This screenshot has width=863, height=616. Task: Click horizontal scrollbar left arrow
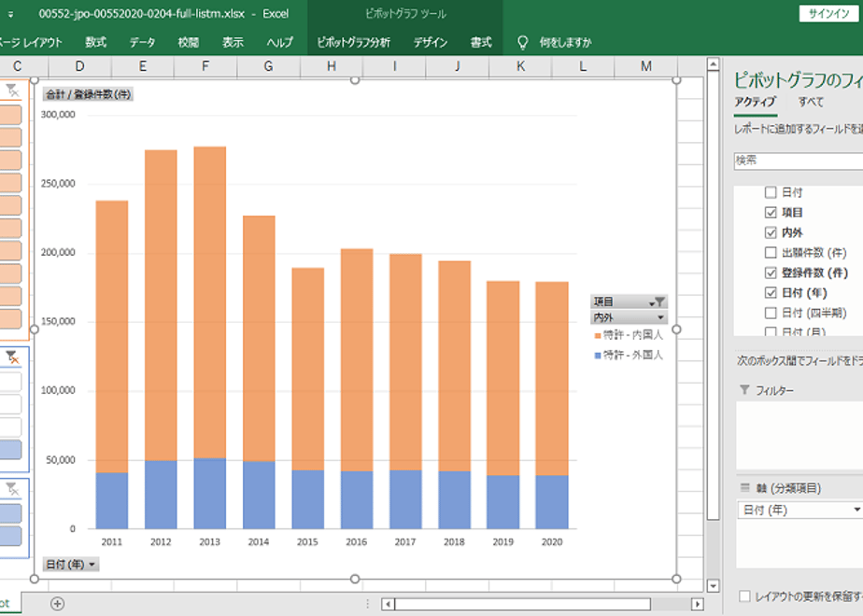[388, 604]
